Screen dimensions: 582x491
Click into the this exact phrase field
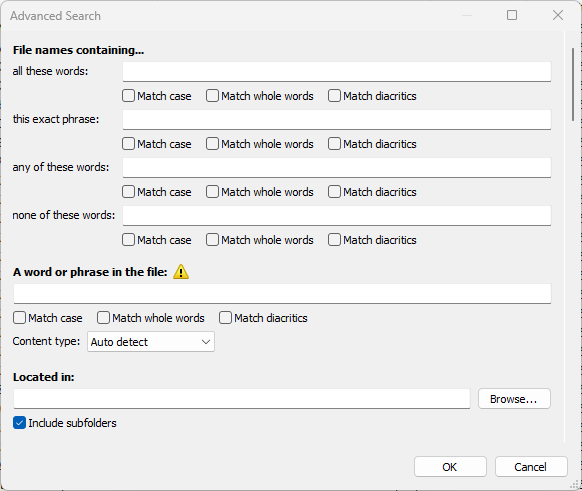click(x=337, y=120)
